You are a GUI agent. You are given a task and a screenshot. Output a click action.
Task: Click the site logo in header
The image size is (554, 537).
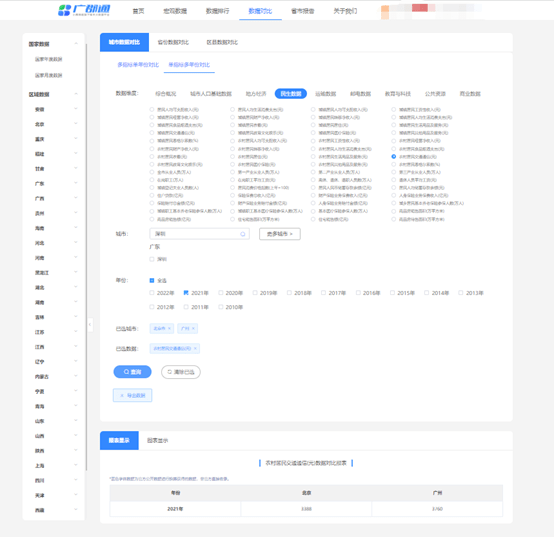[84, 10]
